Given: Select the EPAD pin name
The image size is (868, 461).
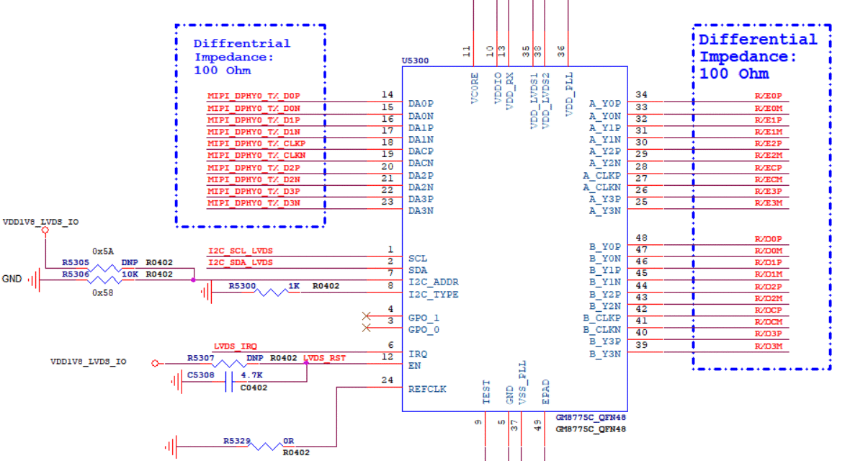Looking at the screenshot, I should [x=545, y=392].
